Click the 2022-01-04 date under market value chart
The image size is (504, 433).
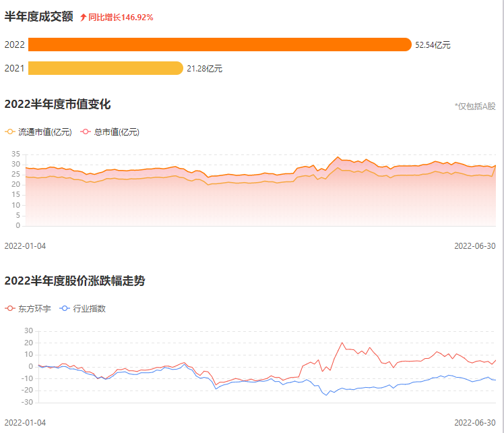25,246
